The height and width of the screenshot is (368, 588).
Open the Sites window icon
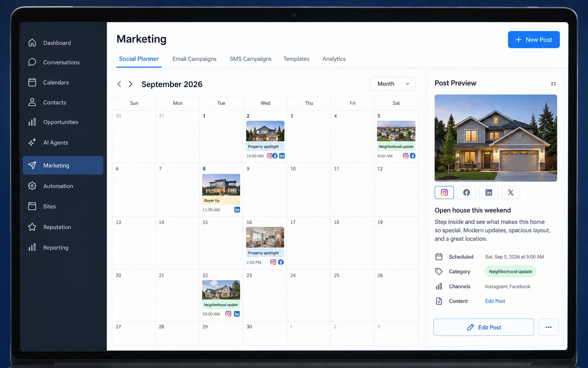click(x=32, y=206)
